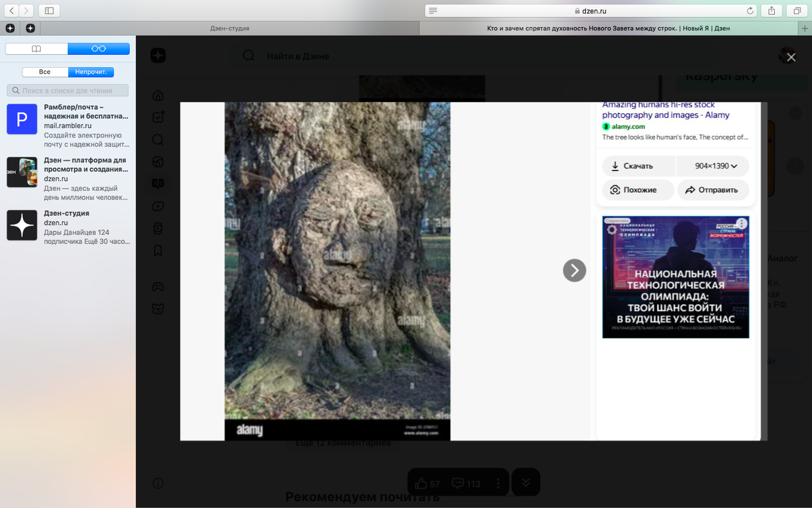Find similar images with Похожие
Viewport: 812px width, 508px height.
[x=638, y=190]
